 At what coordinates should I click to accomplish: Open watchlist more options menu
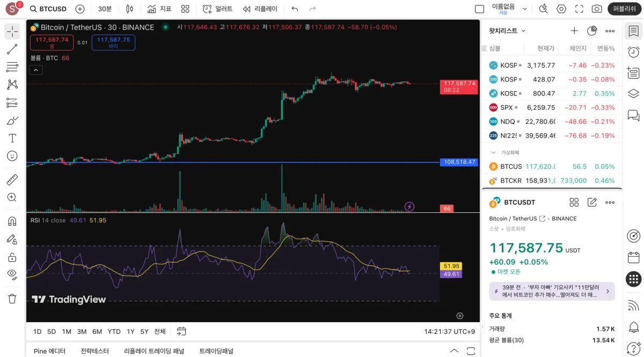(x=610, y=31)
